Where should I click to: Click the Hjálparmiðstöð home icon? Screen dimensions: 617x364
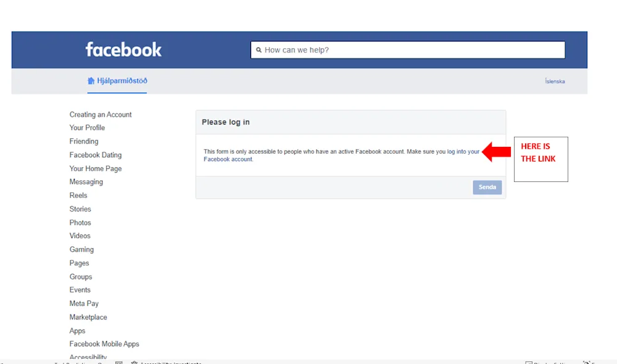(91, 81)
